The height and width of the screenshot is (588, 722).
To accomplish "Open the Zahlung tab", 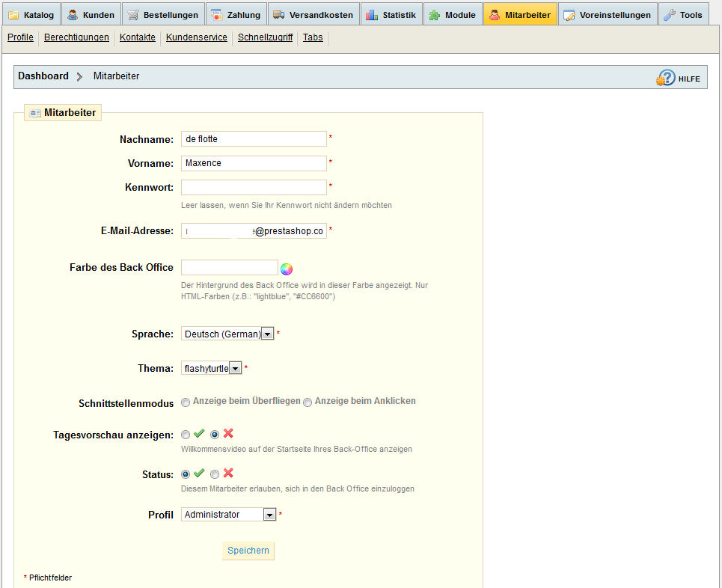I will coord(236,14).
